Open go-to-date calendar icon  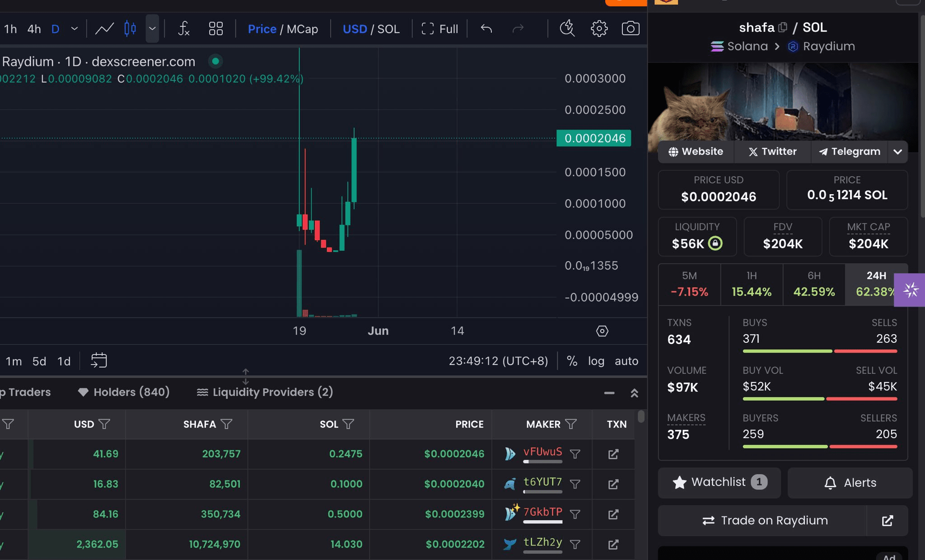[x=98, y=360]
